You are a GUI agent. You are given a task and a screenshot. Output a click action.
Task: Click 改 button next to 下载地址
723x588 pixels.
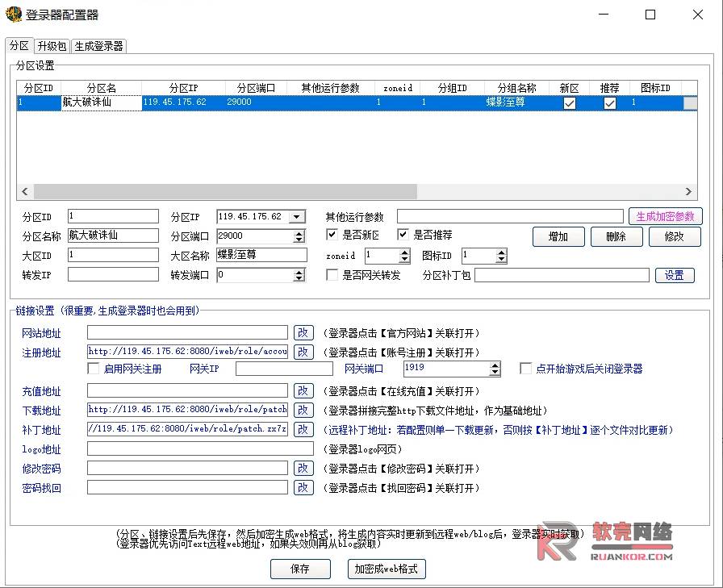(303, 410)
